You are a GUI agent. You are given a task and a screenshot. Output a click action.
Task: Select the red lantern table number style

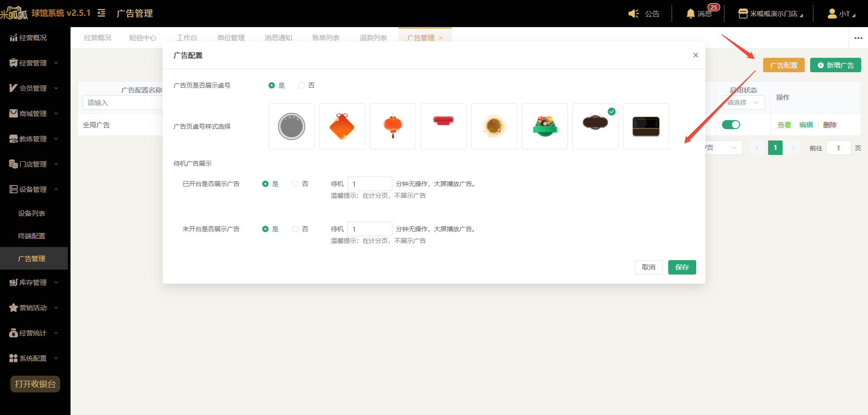pyautogui.click(x=393, y=126)
